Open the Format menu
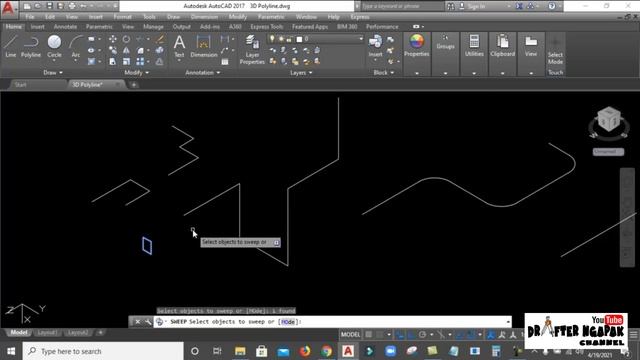This screenshot has width=640, height=360. pos(122,17)
